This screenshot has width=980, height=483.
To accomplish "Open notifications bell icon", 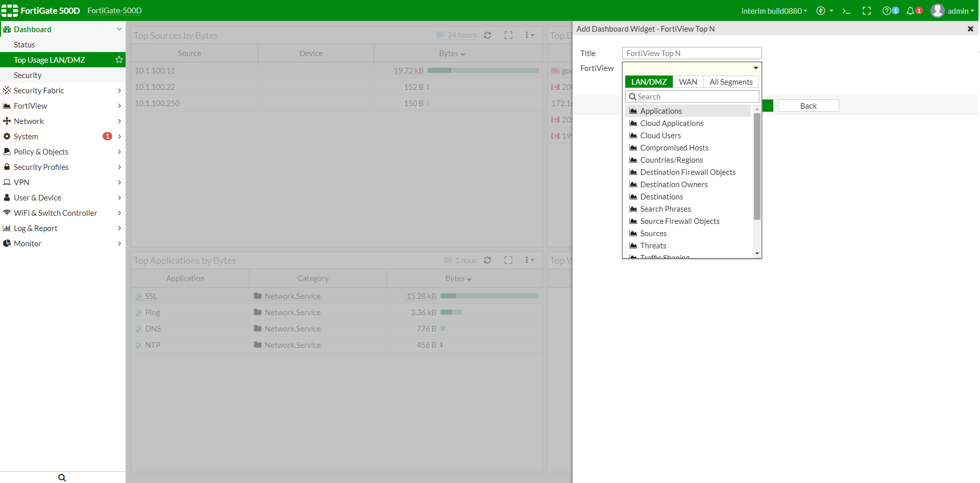I will tap(910, 11).
